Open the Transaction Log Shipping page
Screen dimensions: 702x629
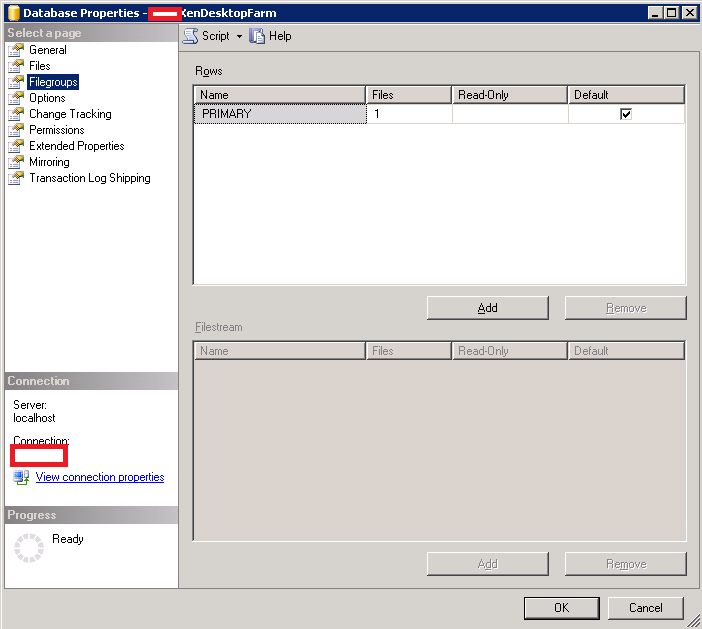click(x=90, y=178)
